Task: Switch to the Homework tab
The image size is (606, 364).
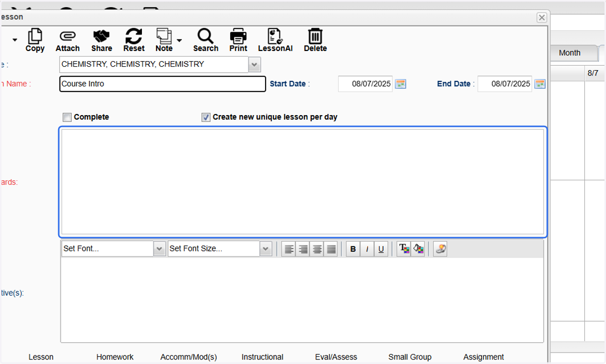Action: (115, 357)
